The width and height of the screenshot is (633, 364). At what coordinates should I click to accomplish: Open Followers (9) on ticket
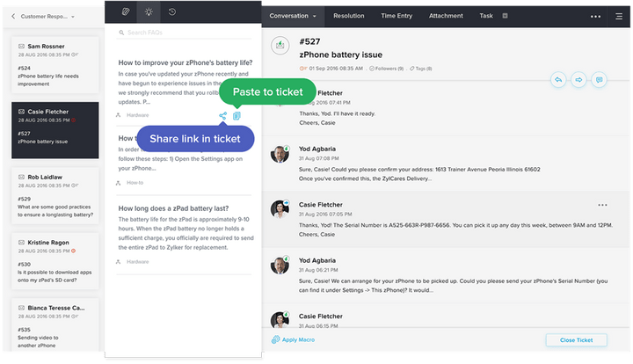386,69
